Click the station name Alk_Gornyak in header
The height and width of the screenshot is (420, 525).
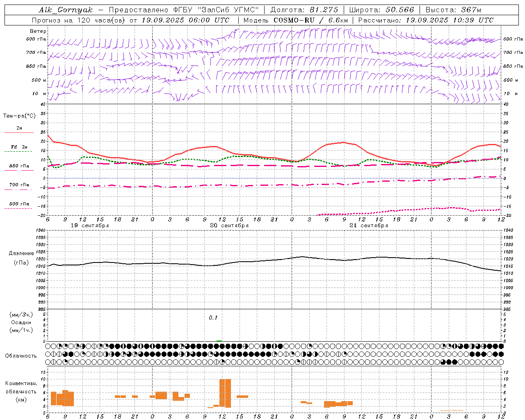66,10
